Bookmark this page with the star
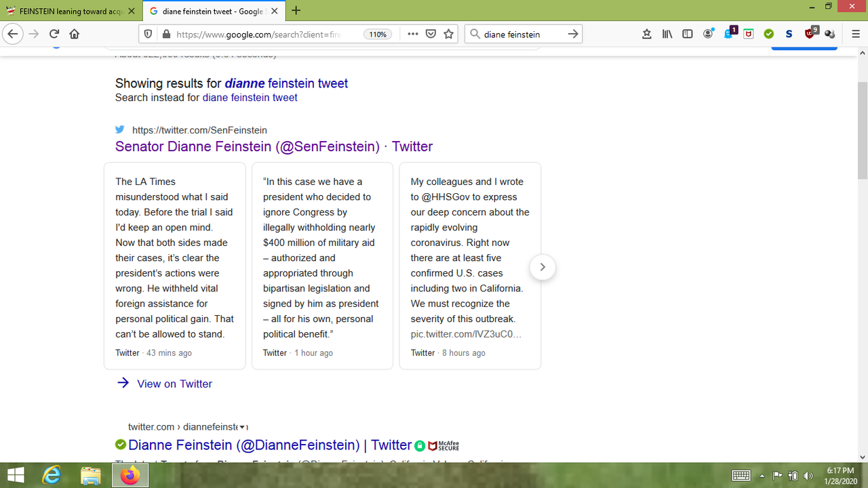Image resolution: width=868 pixels, height=488 pixels. (448, 34)
